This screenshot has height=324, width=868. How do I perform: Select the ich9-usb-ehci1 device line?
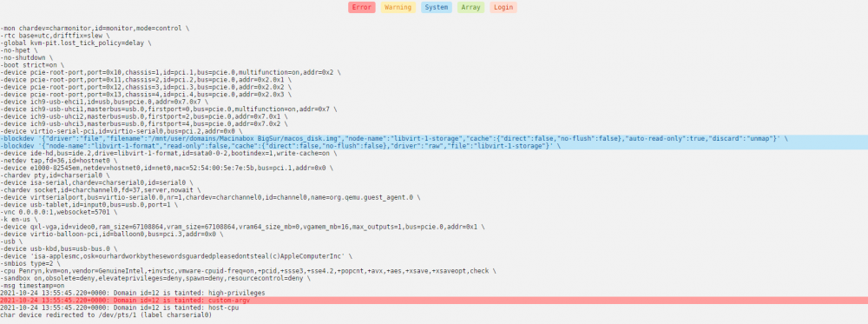104,102
